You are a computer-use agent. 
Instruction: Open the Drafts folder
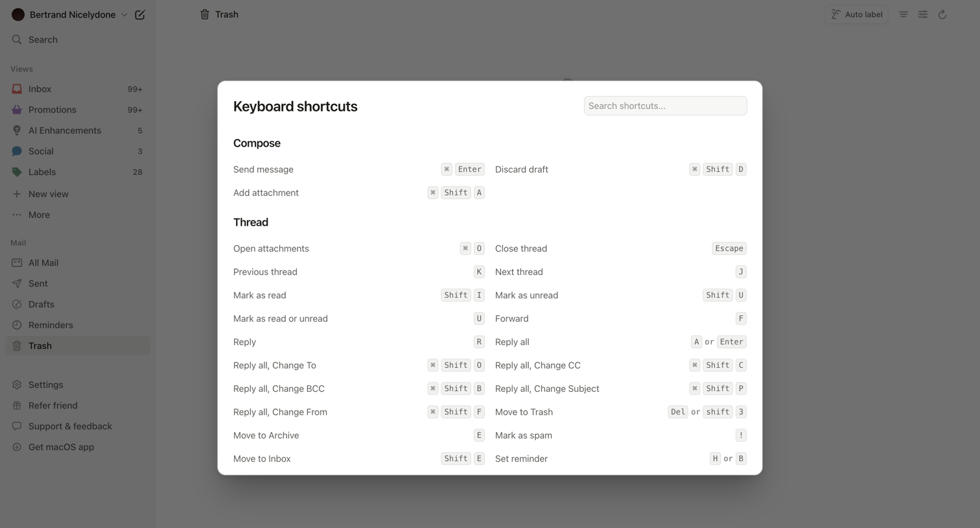click(78, 304)
